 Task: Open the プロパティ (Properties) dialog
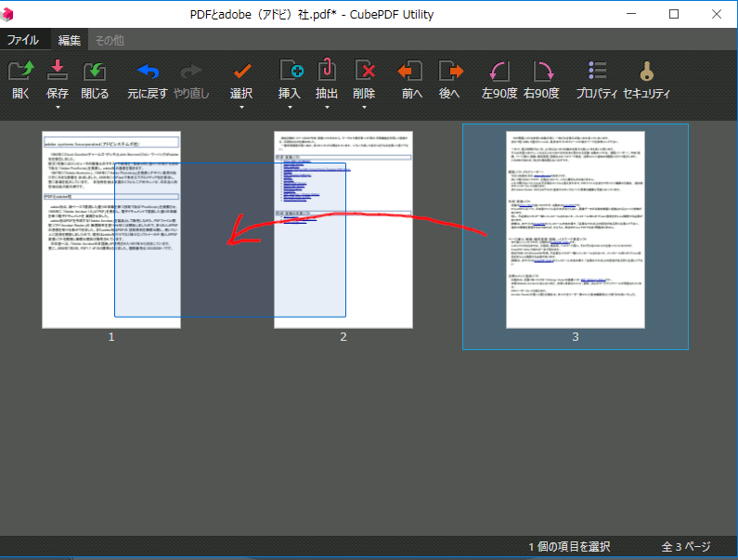tap(597, 72)
